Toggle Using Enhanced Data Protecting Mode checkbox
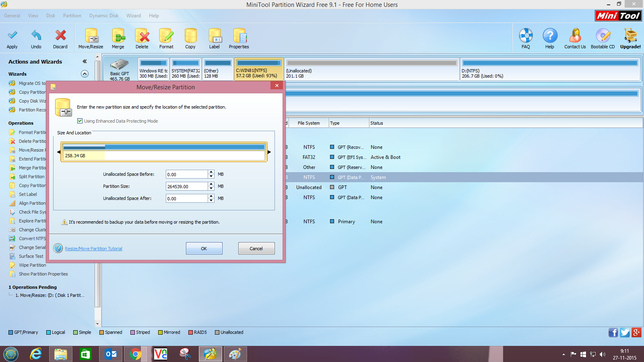The width and height of the screenshot is (644, 362). tap(80, 121)
